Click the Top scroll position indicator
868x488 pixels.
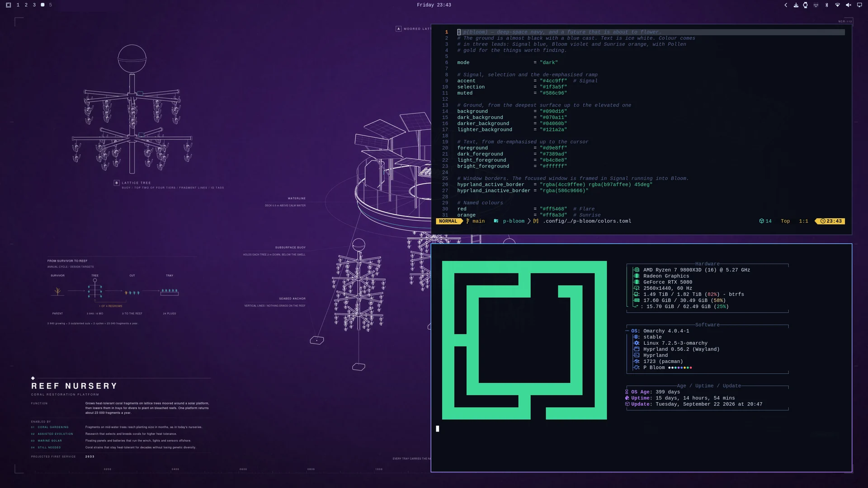point(785,221)
